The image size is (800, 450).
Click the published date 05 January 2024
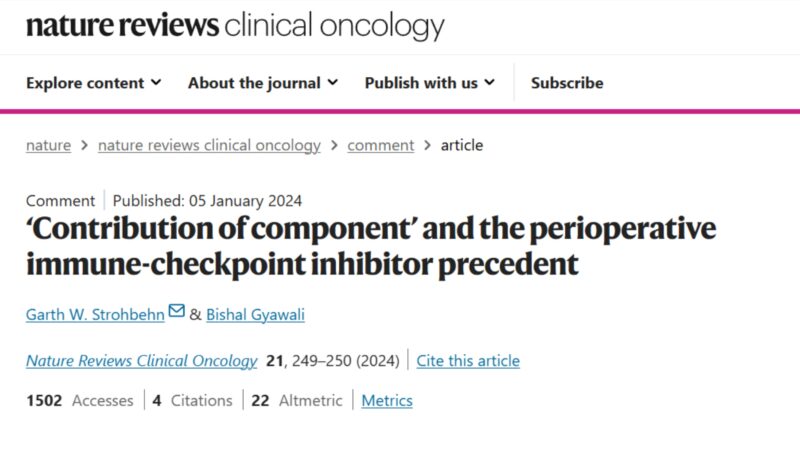[x=207, y=200]
